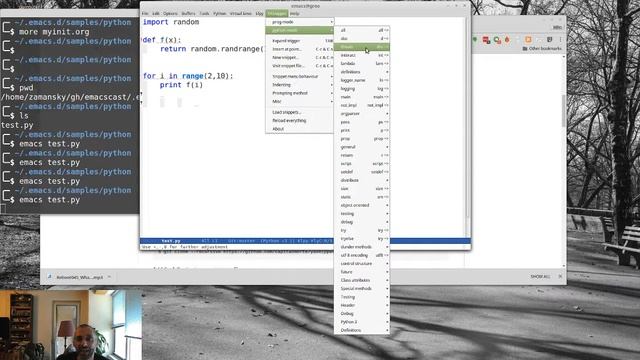Click the red flame browser extension icon
The width and height of the screenshot is (640, 360).
507,40
